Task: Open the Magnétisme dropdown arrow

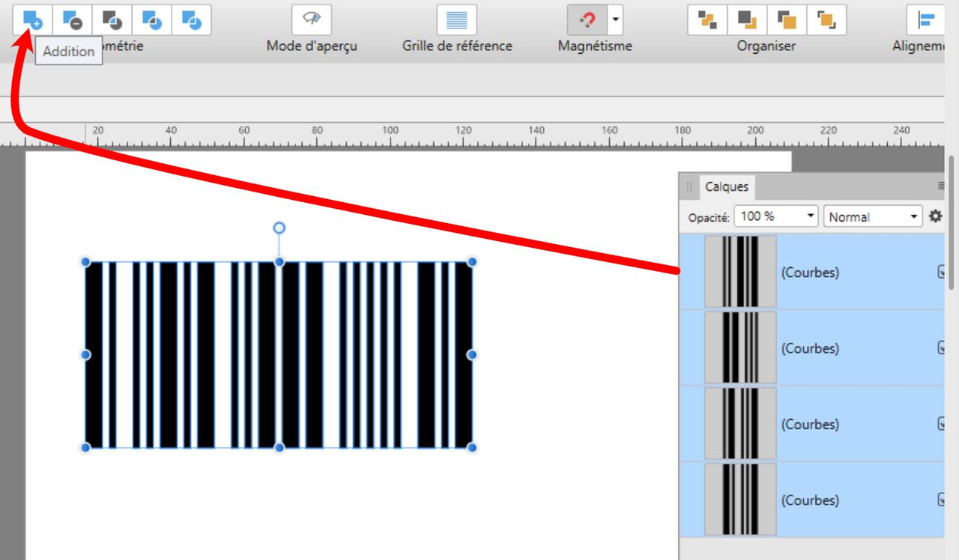Action: pos(615,19)
